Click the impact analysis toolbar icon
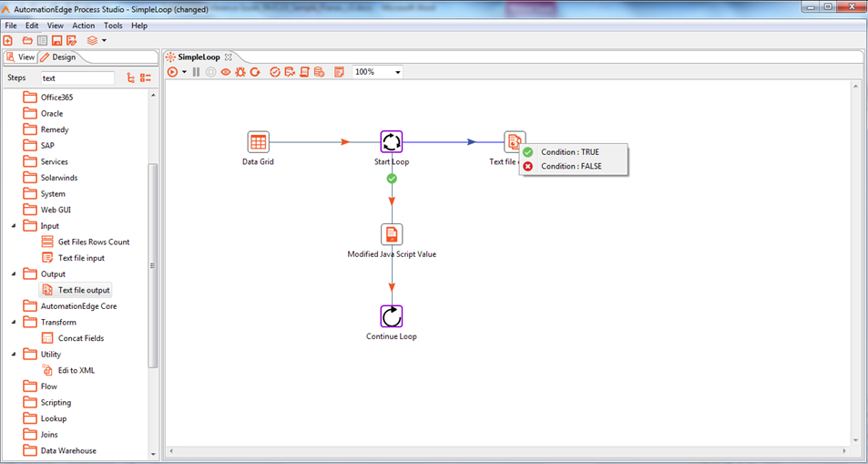This screenshot has width=868, height=464. (289, 71)
